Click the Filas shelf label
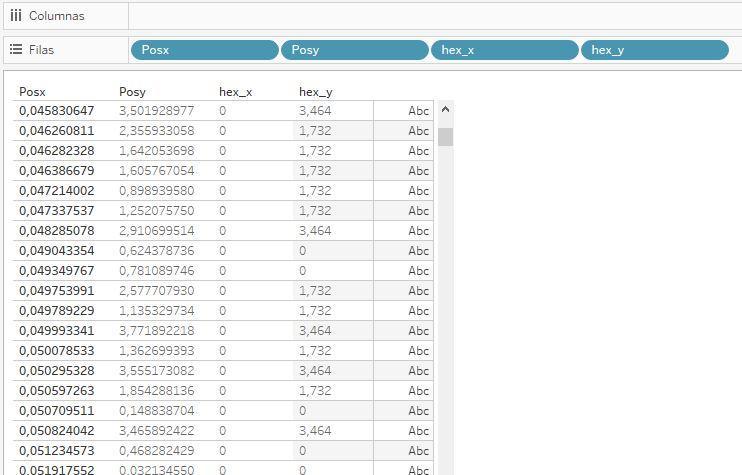Viewport: 742px width, 475px height. click(x=42, y=50)
